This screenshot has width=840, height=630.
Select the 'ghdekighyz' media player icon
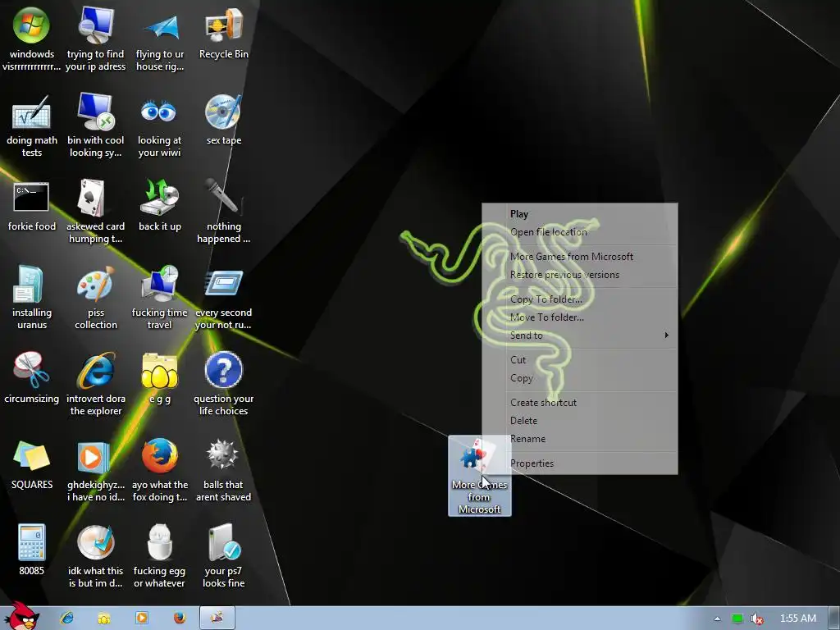click(x=95, y=470)
